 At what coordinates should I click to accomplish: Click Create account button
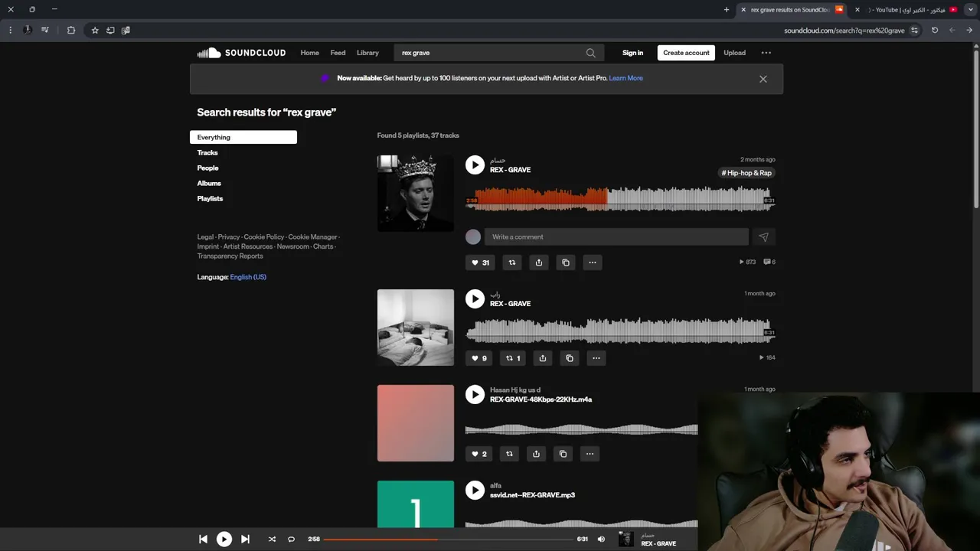[x=686, y=53]
